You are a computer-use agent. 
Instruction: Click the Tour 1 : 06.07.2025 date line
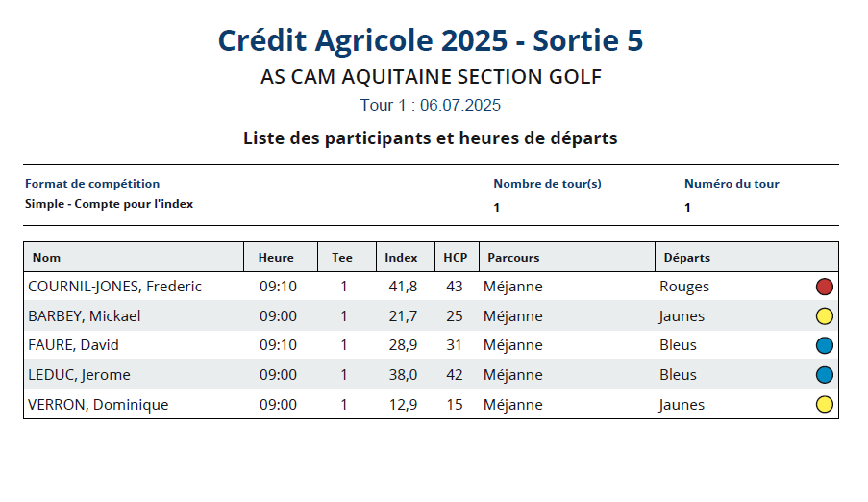click(430, 105)
